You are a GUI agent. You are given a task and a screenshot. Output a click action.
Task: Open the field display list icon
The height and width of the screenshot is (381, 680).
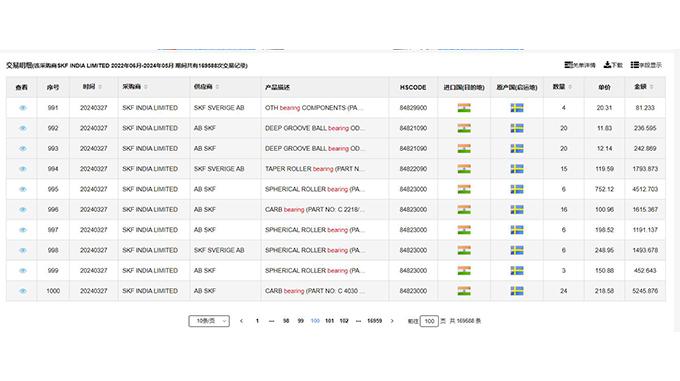click(634, 65)
